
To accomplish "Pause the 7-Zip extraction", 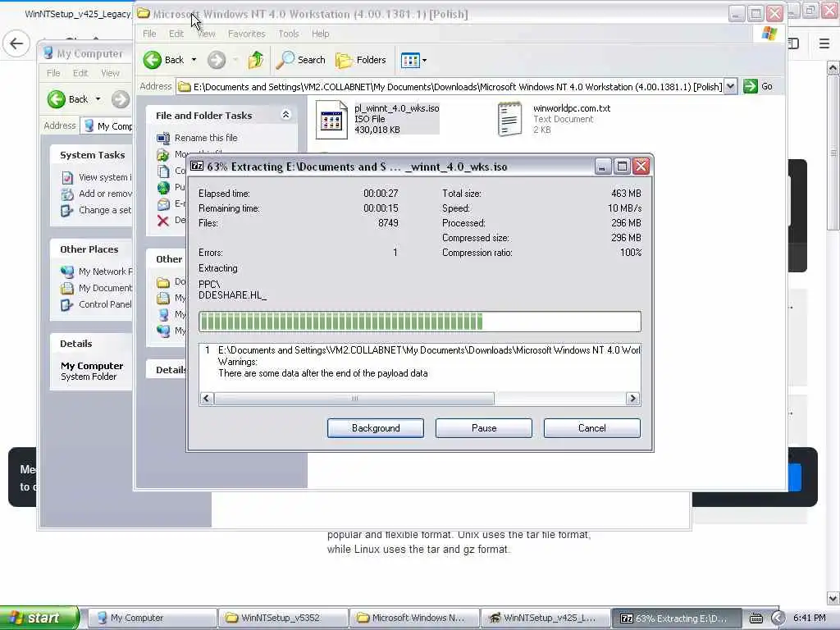I will (484, 428).
